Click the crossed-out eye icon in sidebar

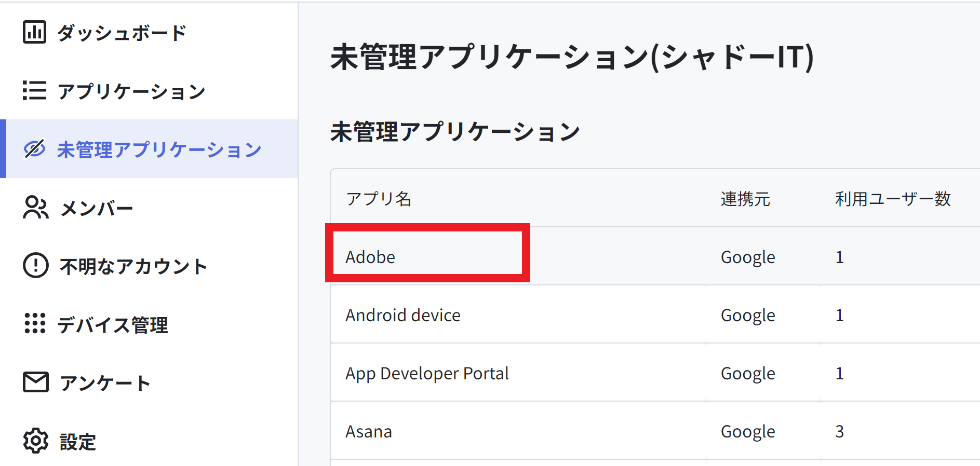click(x=35, y=149)
